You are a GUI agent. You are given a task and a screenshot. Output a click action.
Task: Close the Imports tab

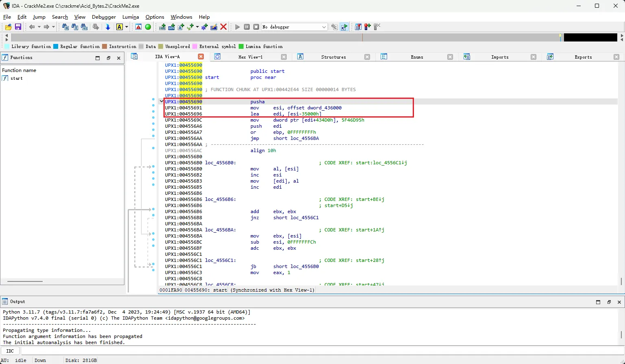(x=534, y=57)
